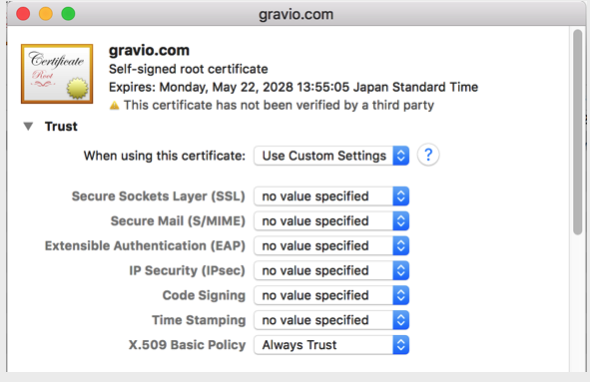
Task: Click the bold gravio.com certificate name
Action: (x=149, y=50)
